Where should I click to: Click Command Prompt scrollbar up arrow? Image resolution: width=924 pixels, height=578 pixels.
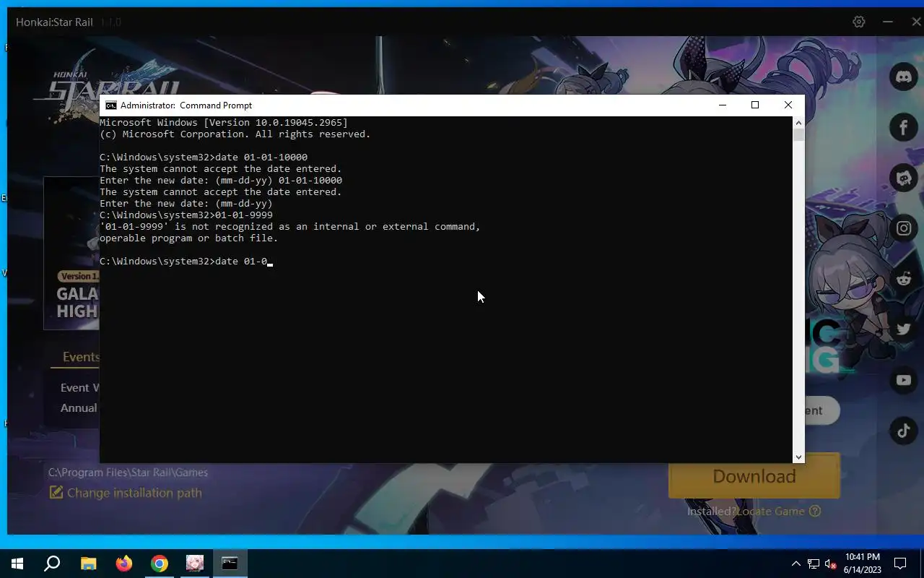coord(798,123)
